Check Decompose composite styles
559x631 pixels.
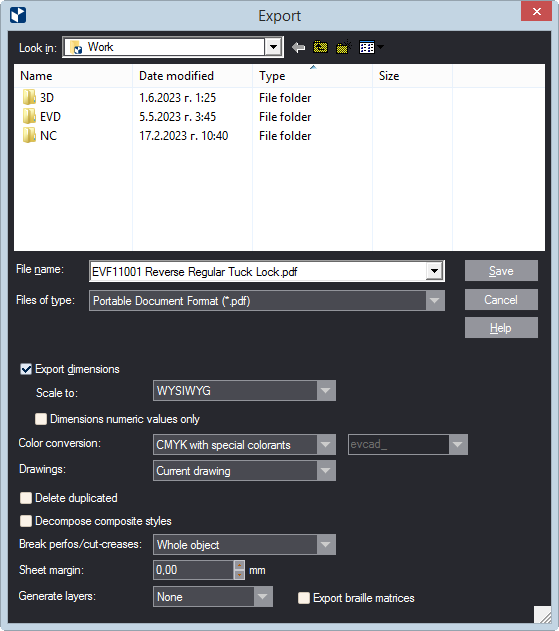(x=26, y=521)
